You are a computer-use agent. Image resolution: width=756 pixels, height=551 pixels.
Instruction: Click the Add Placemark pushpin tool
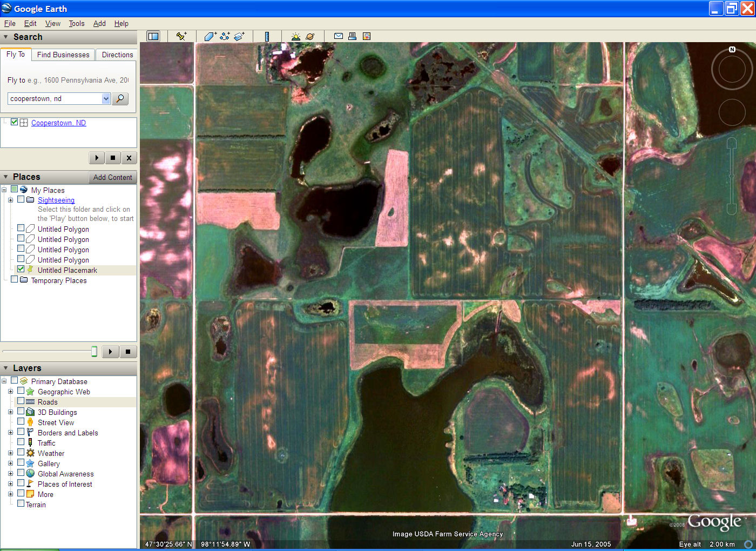tap(181, 36)
